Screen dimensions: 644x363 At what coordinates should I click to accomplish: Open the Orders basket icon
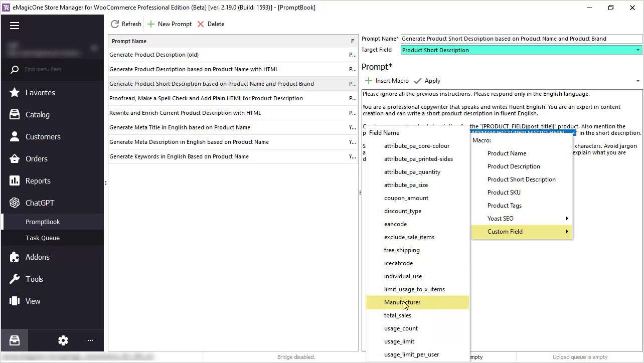pos(15,159)
